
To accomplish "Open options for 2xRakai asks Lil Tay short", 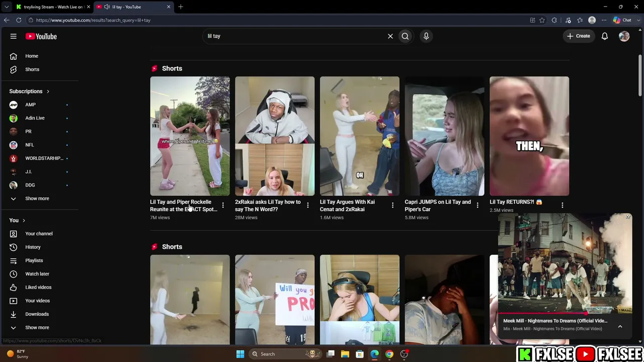I will [x=308, y=205].
